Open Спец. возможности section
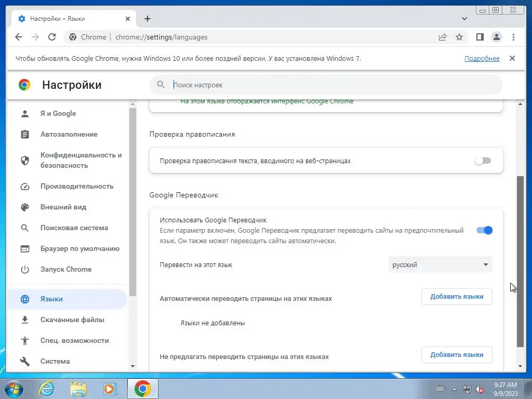The width and height of the screenshot is (532, 399). (x=67, y=340)
